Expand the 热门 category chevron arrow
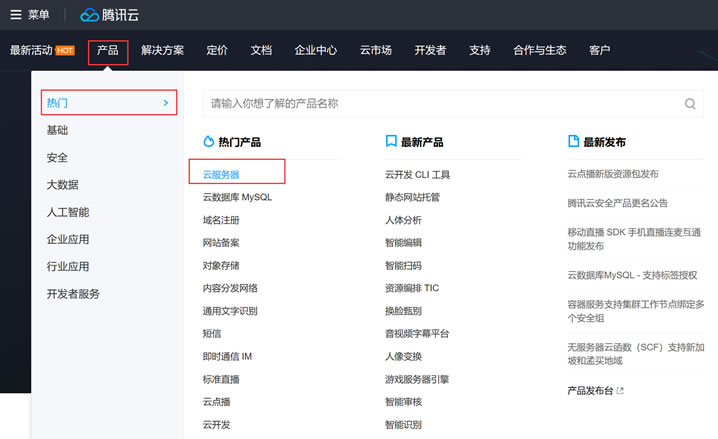Screen dimensions: 718x439 (166, 103)
